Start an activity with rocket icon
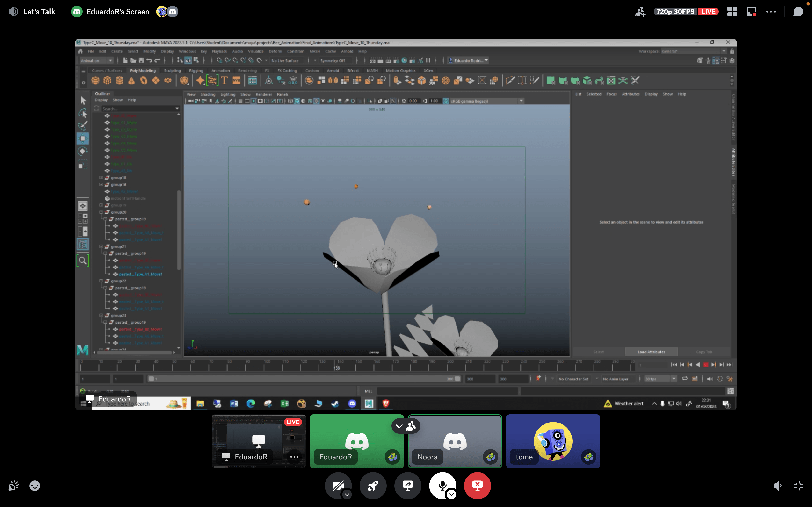This screenshot has height=507, width=812. [x=373, y=485]
